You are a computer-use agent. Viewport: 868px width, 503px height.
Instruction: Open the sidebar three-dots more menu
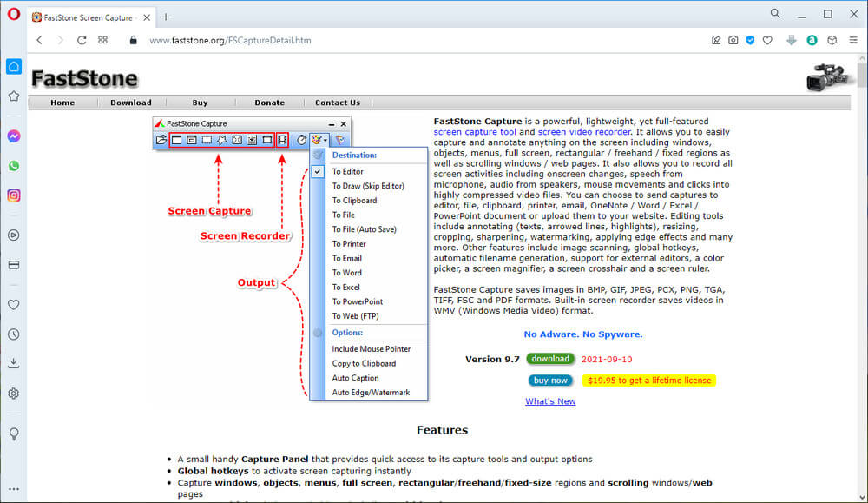click(14, 489)
